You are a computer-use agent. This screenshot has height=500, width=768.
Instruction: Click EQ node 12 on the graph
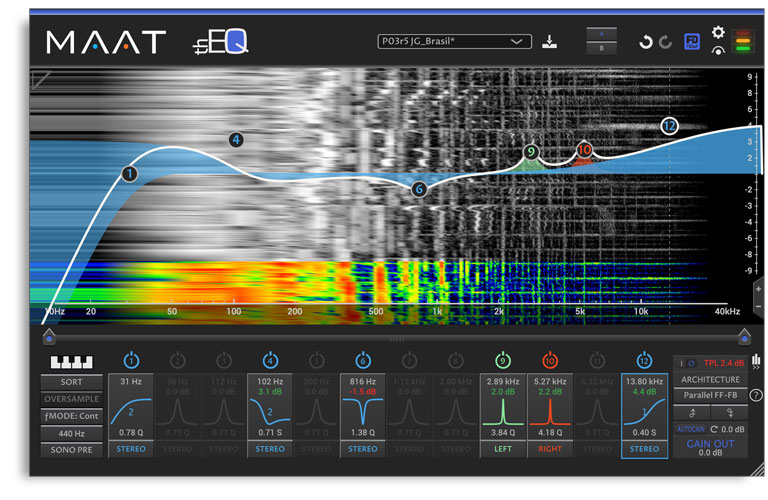point(669,126)
